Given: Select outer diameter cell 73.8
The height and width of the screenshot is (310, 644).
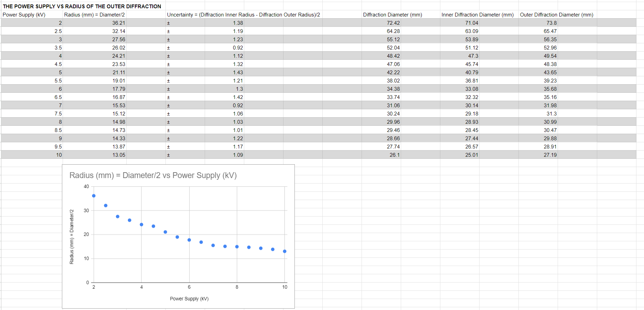Looking at the screenshot, I should coord(551,23).
